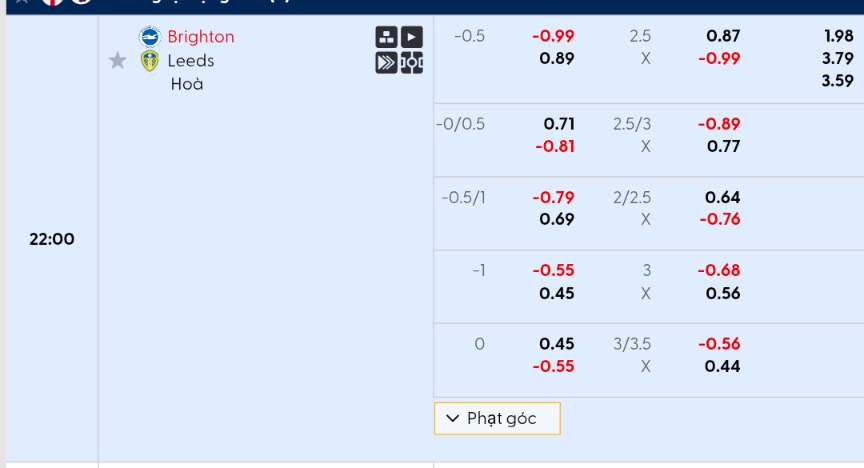The width and height of the screenshot is (864, 468).
Task: Select under 3/3.5 odds 0.44
Action: 723,366
